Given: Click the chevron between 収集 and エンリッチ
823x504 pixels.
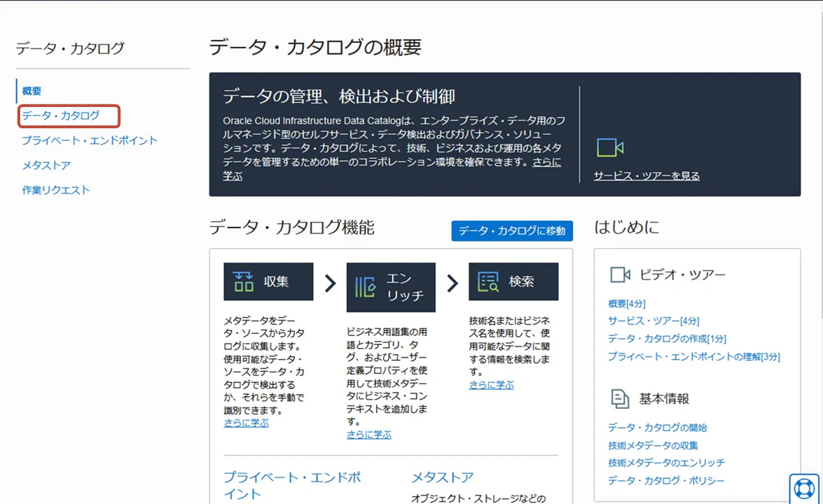Looking at the screenshot, I should pos(330,283).
